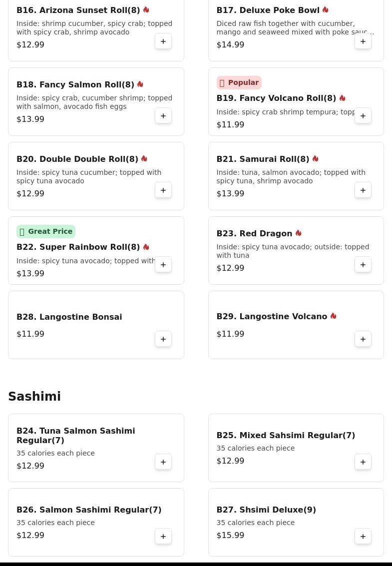
Task: Click plus for B23 Red Dragon
Action: pos(363,265)
